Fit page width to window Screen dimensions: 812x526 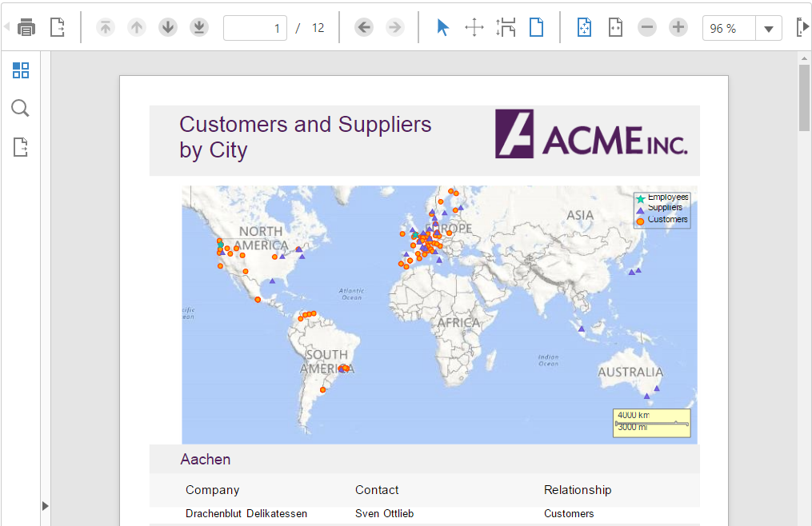(x=615, y=27)
